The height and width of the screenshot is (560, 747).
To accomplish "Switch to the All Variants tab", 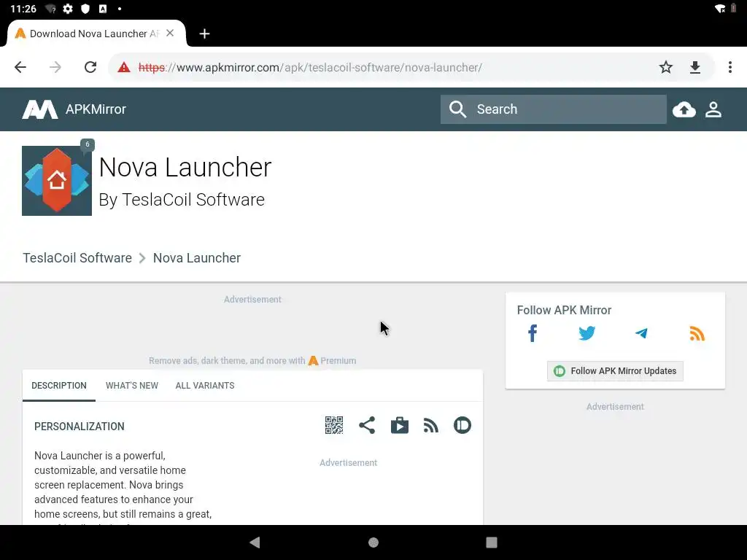I will point(205,386).
